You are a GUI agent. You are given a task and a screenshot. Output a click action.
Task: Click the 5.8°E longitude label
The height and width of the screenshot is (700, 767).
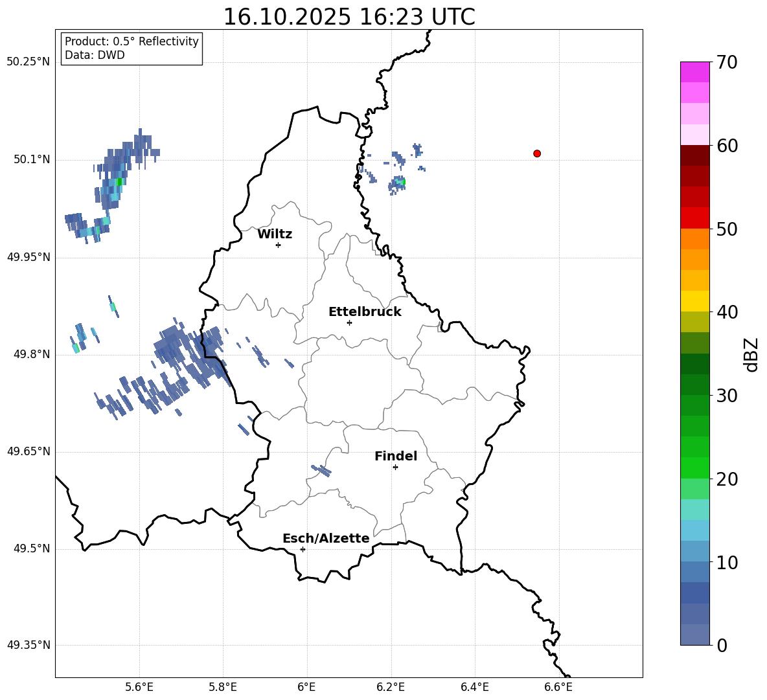pos(223,687)
